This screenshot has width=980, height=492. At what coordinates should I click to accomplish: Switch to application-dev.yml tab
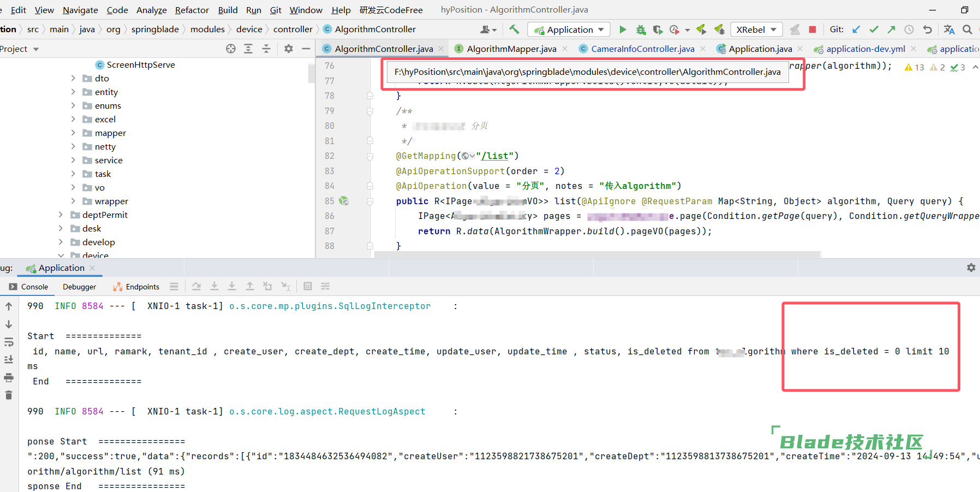865,49
